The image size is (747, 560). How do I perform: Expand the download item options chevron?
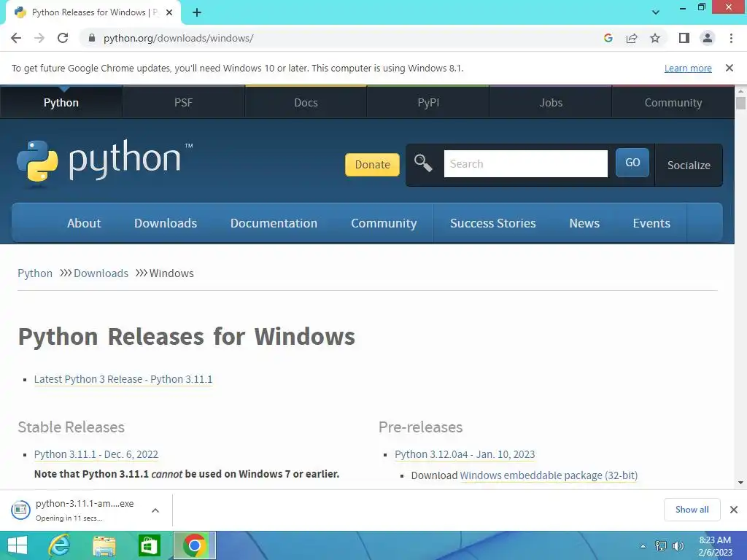pyautogui.click(x=155, y=510)
